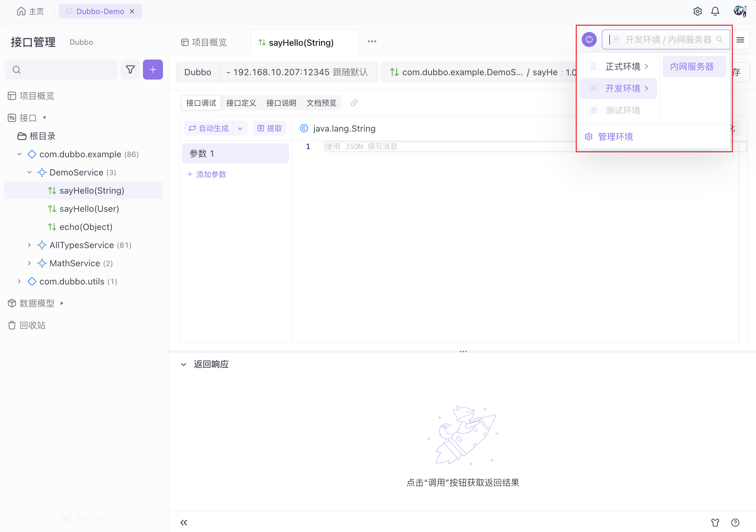Click the purple refresh circle icon
This screenshot has width=756, height=532.
589,39
